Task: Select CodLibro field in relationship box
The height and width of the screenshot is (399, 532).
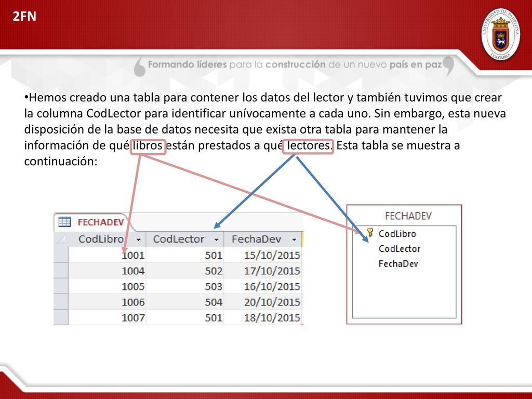Action: point(397,234)
